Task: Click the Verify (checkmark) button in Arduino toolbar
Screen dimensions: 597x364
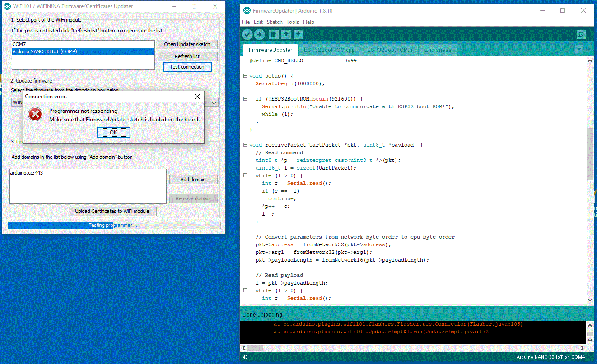Action: pos(247,34)
